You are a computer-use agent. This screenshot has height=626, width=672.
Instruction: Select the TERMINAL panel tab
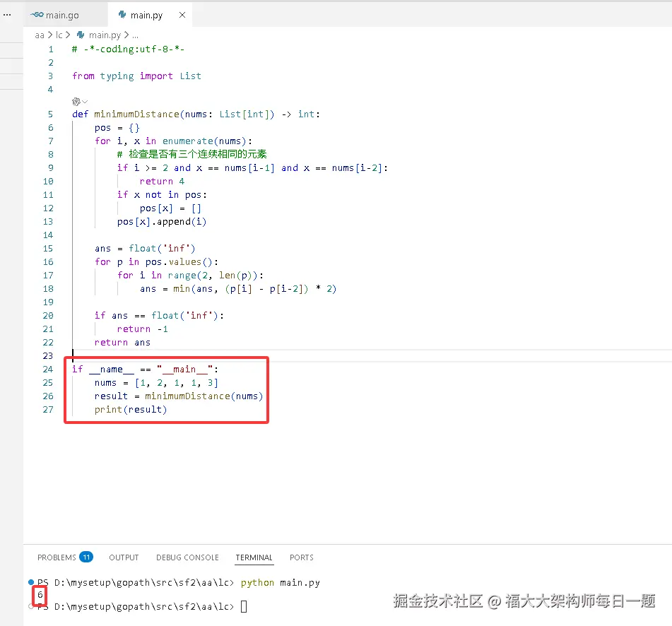point(254,557)
